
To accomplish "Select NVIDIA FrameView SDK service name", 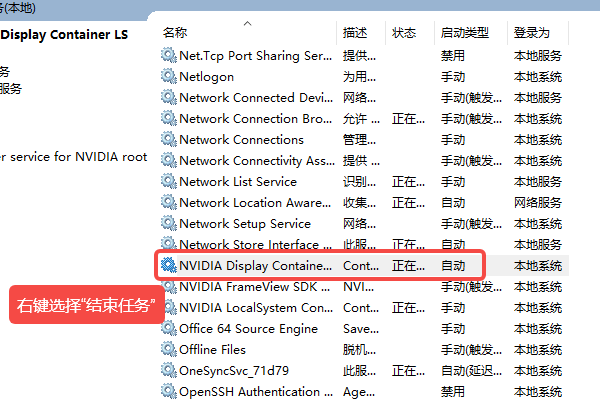I will 254,287.
